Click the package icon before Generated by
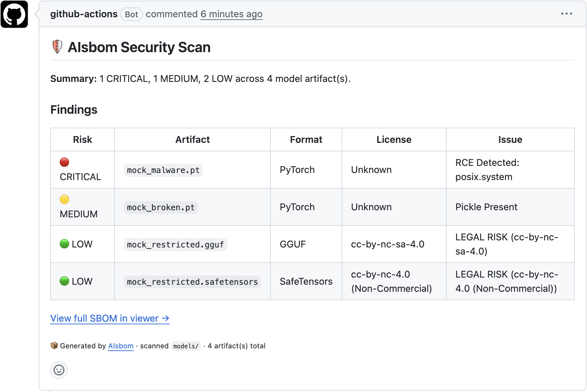587x392 pixels. (x=54, y=345)
